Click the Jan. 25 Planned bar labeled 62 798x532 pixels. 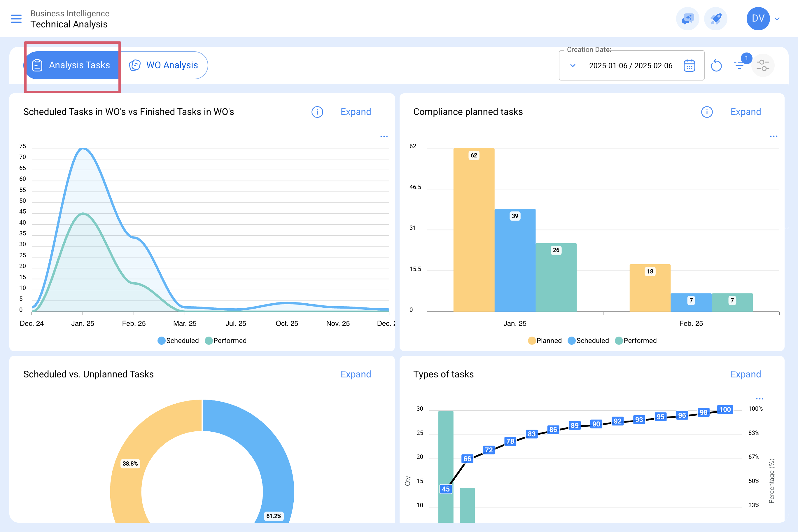click(x=474, y=230)
